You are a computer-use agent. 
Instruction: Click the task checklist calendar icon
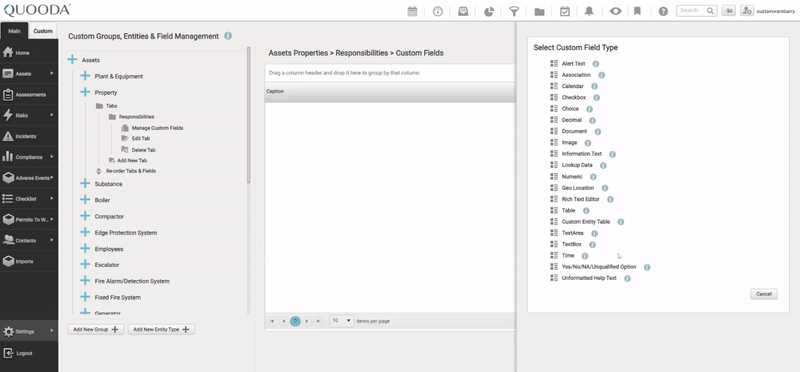point(565,11)
